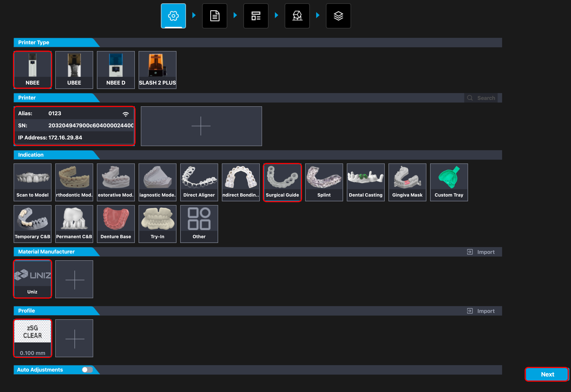Click the printer Search field

coord(481,98)
